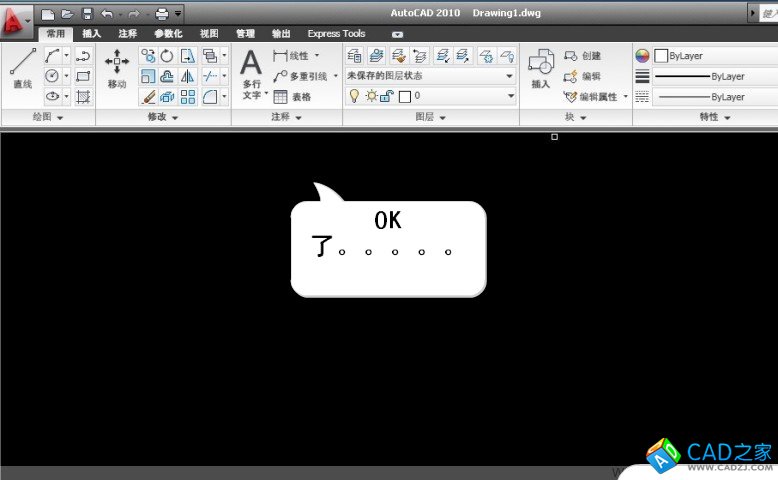Click the Layer Off icon
The width and height of the screenshot is (778, 480).
507,56
